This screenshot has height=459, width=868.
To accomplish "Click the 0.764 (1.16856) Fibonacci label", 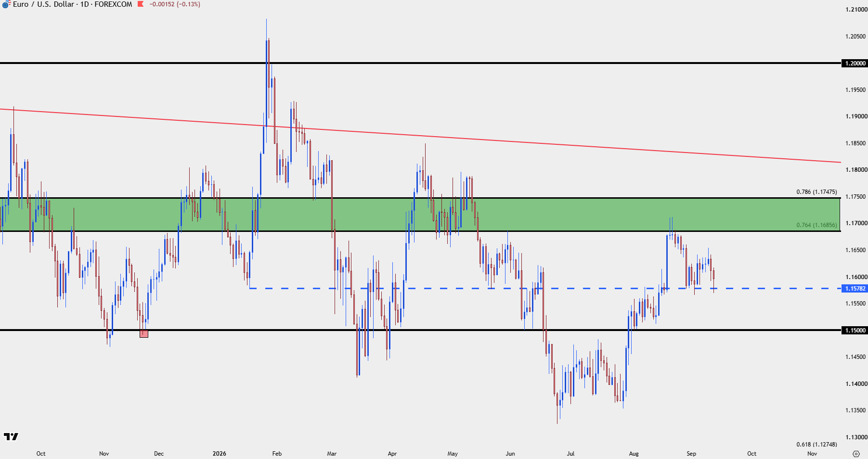I will pyautogui.click(x=816, y=225).
